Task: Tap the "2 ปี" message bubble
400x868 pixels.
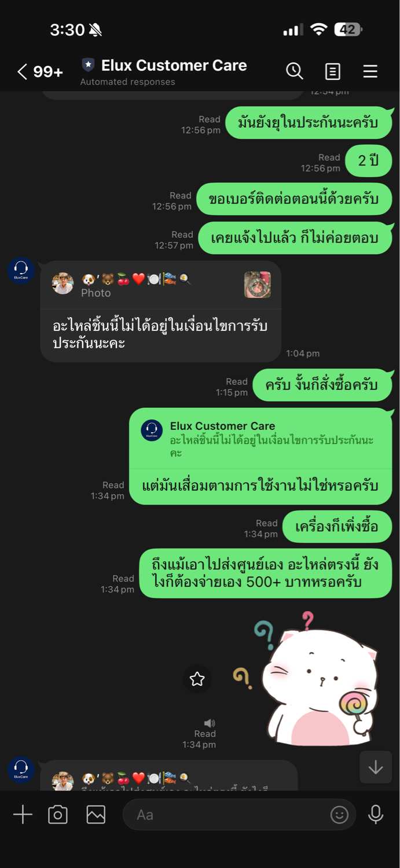Action: point(369,160)
